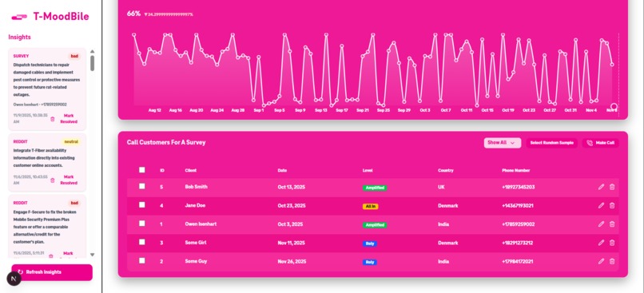Delete Some Guy row trash icon
Screen dimensions: 644x293
(612, 261)
